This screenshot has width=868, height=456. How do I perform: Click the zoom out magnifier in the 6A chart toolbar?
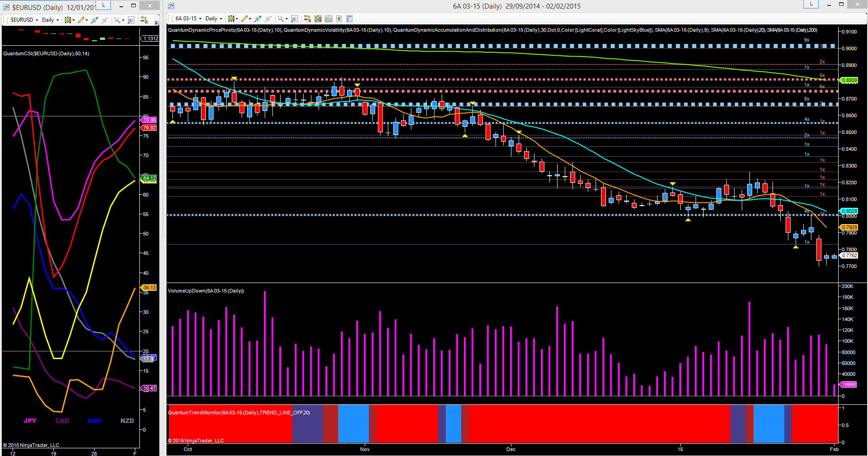click(268, 19)
